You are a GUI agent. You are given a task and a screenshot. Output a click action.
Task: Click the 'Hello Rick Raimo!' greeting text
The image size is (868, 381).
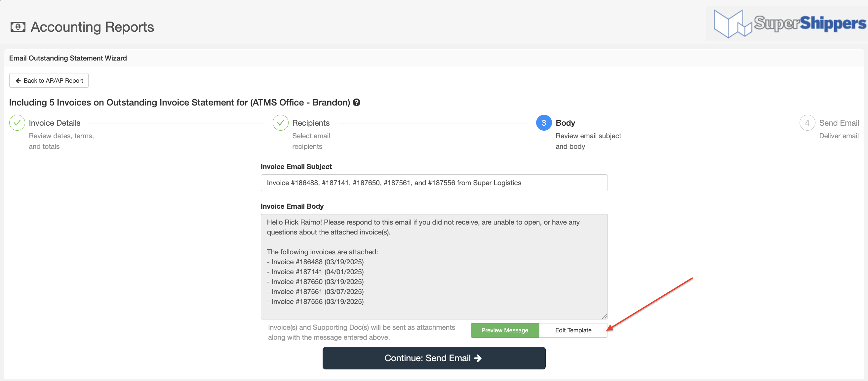tap(294, 222)
